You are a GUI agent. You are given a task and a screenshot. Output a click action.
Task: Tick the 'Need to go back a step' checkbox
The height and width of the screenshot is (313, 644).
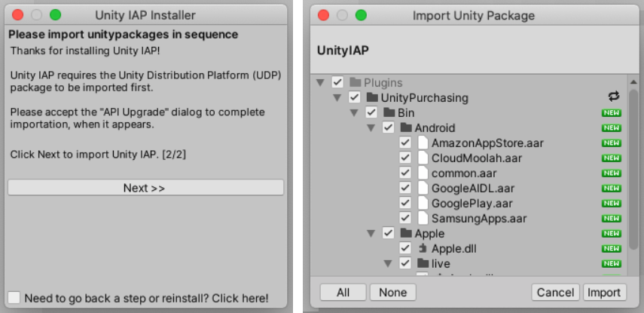14,297
